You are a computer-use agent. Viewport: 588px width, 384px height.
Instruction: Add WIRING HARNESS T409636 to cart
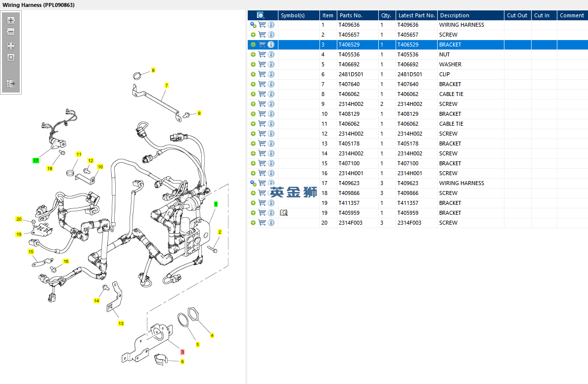pos(262,25)
